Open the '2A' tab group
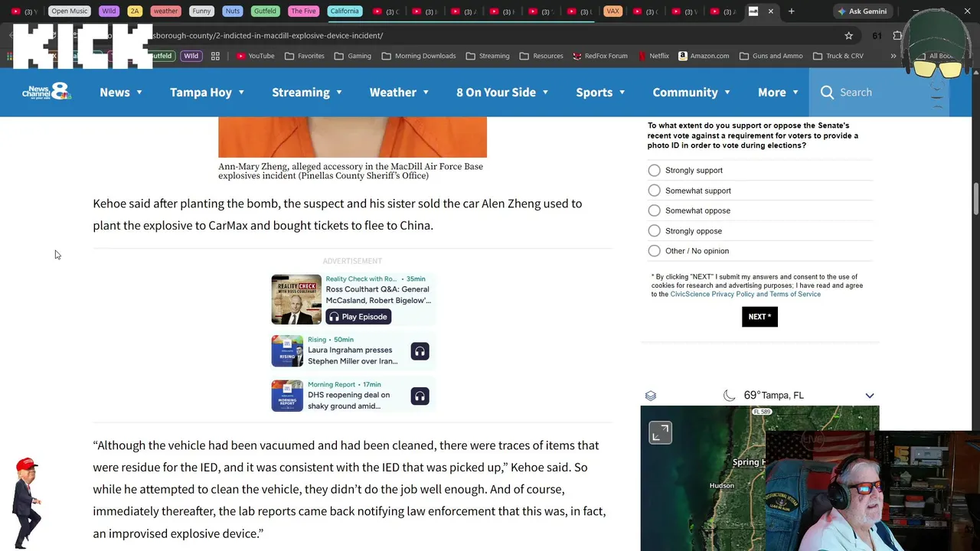980x551 pixels. [x=135, y=11]
